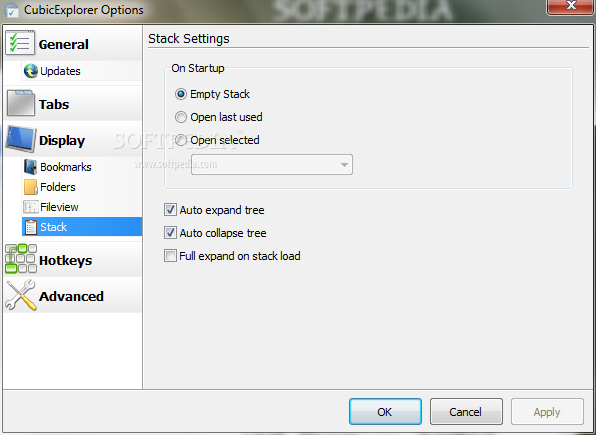Click the Folders yellow folder icon
This screenshot has width=596, height=435.
click(30, 187)
